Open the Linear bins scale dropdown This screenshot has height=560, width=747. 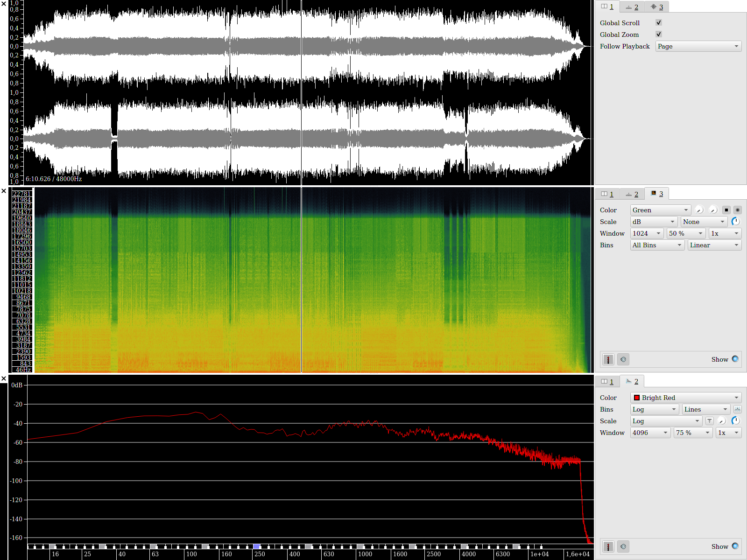pyautogui.click(x=714, y=245)
